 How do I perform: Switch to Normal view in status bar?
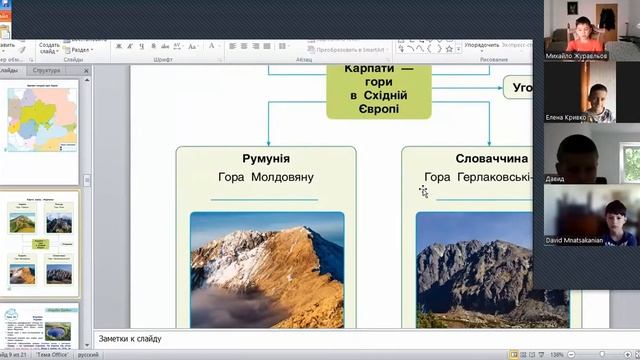[514, 355]
